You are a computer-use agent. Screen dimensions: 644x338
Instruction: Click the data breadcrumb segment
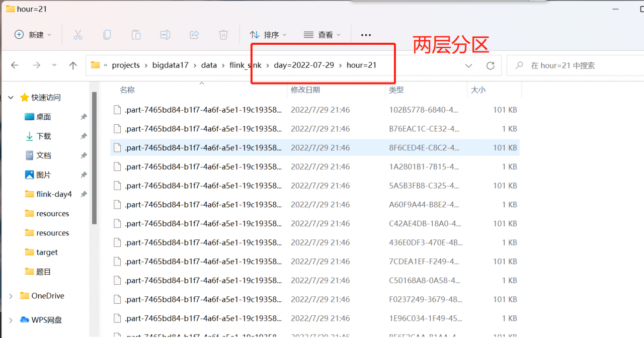[209, 65]
